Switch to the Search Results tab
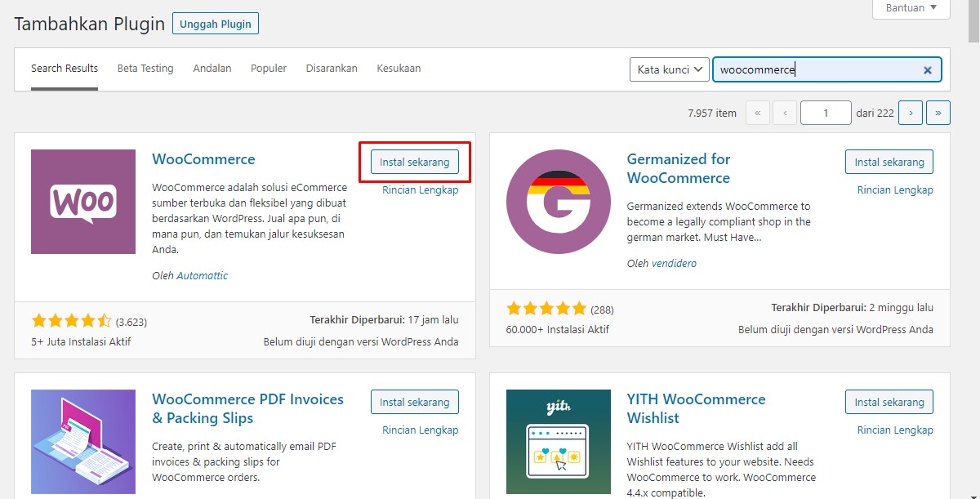The image size is (980, 499). pos(65,69)
